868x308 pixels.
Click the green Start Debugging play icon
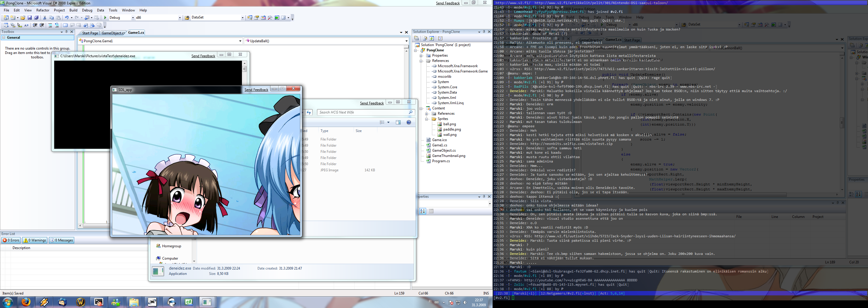105,18
